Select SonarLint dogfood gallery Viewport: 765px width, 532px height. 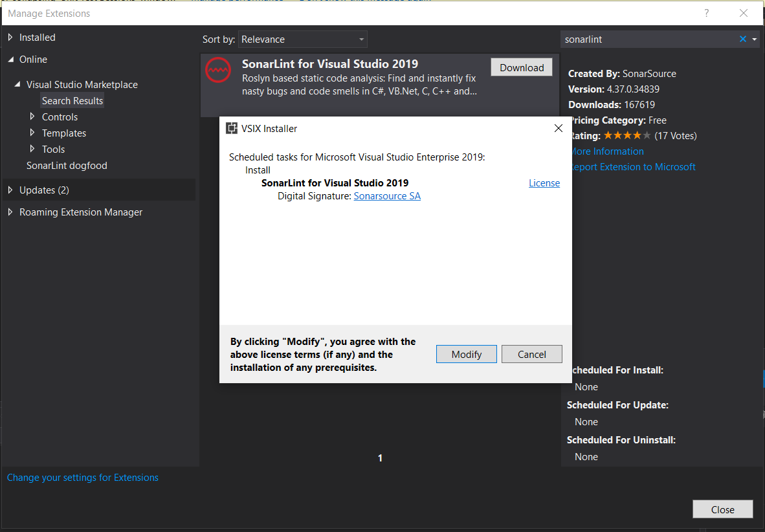(x=67, y=166)
